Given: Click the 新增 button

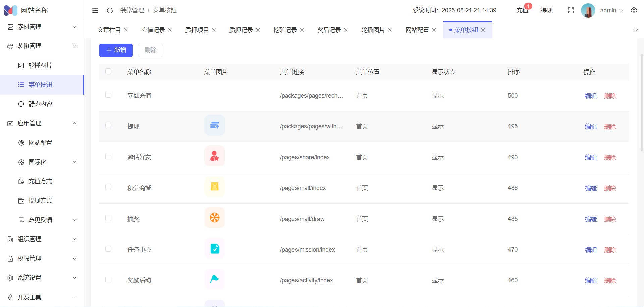Looking at the screenshot, I should (116, 50).
